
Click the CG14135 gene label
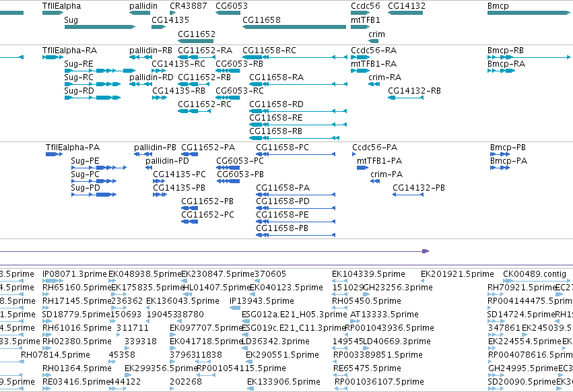(170, 20)
